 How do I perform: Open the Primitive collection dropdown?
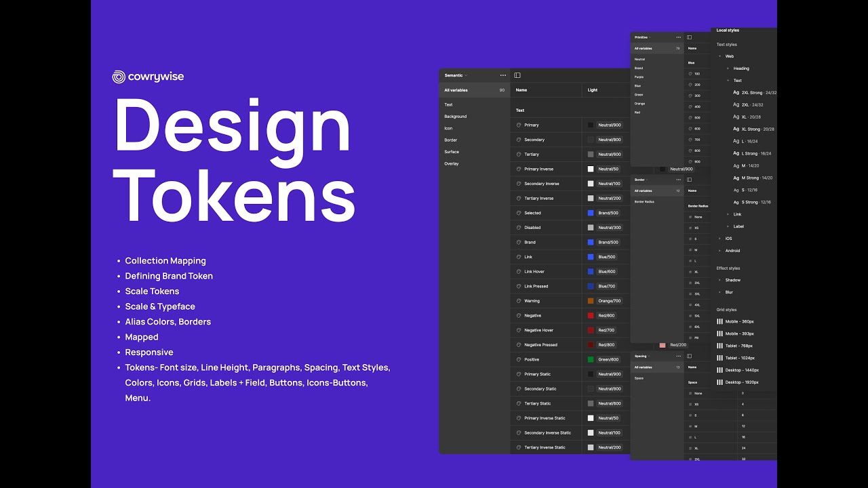tap(642, 37)
